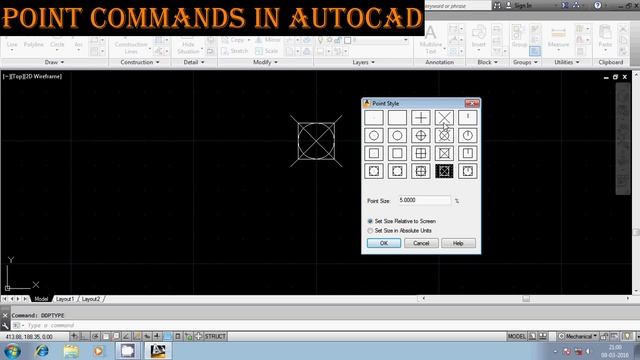
Task: Select the square with dot point style
Action: click(373, 153)
